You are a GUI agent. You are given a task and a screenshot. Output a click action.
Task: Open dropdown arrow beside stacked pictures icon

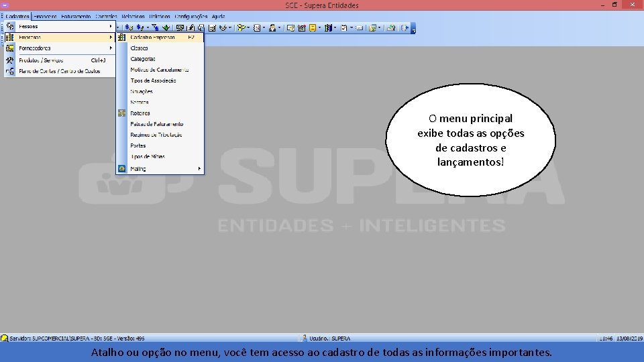(x=379, y=28)
